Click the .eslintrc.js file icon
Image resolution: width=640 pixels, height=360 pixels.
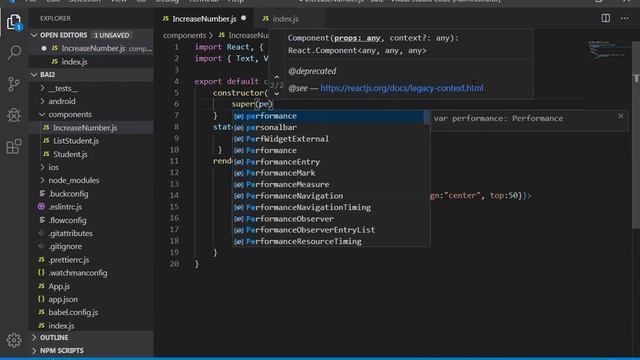[41, 207]
